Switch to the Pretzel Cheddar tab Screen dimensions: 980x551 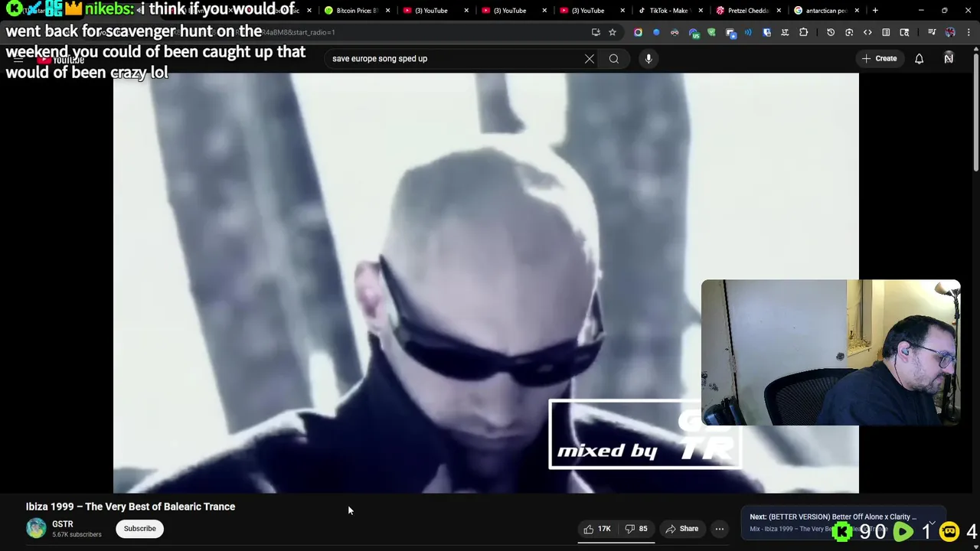747,11
